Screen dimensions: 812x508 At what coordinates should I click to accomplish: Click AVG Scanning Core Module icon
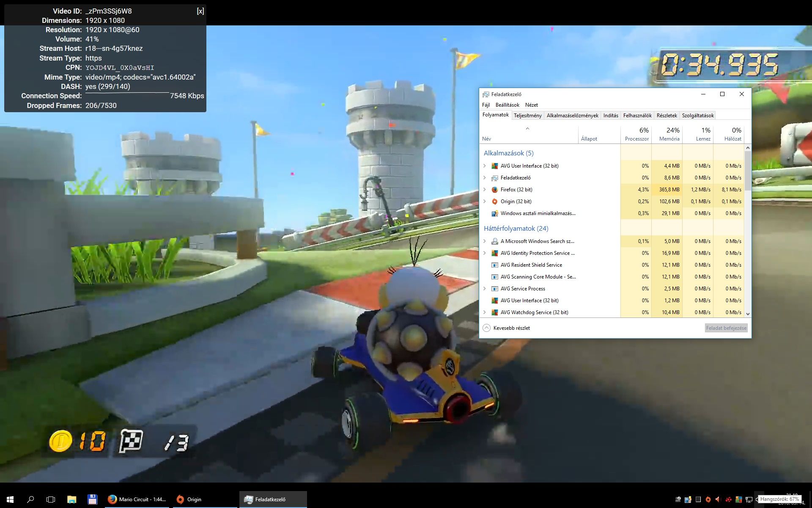tap(494, 277)
